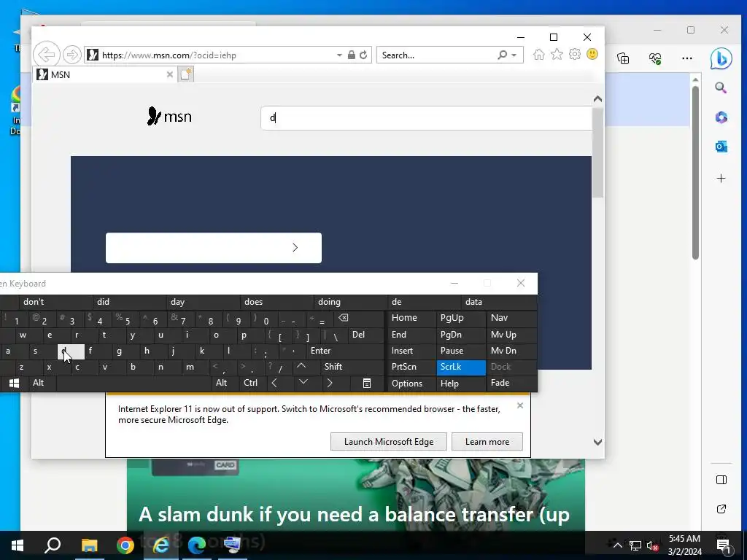Open Google Chrome from the taskbar
The height and width of the screenshot is (560, 747).
[125, 545]
